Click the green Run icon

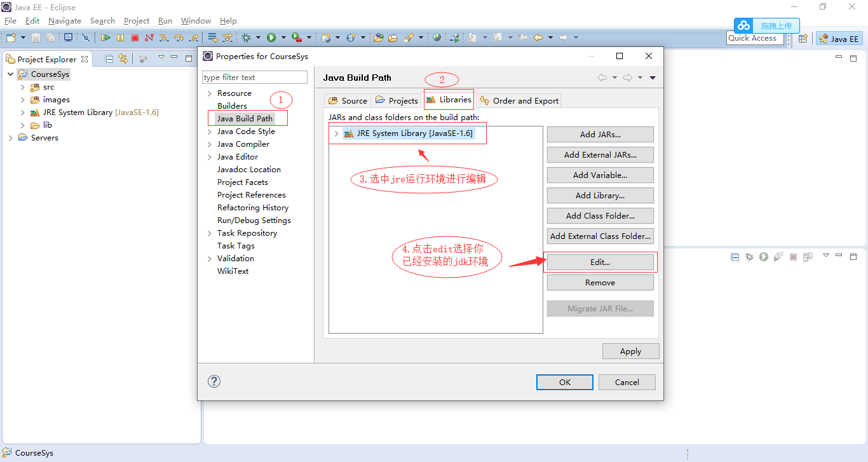271,37
